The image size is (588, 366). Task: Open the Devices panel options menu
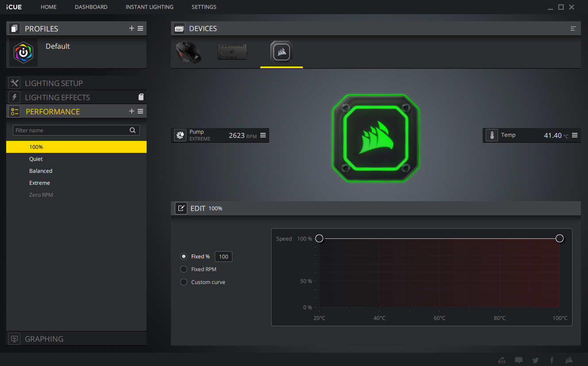point(573,28)
